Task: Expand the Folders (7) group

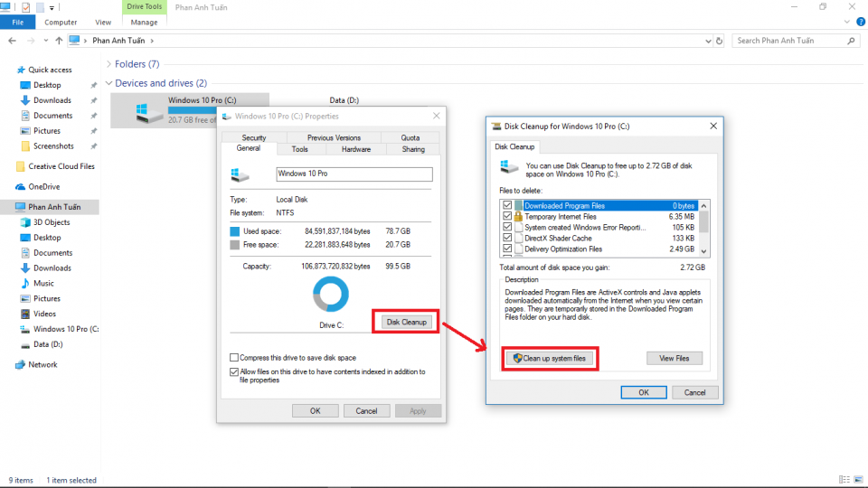Action: [109, 64]
